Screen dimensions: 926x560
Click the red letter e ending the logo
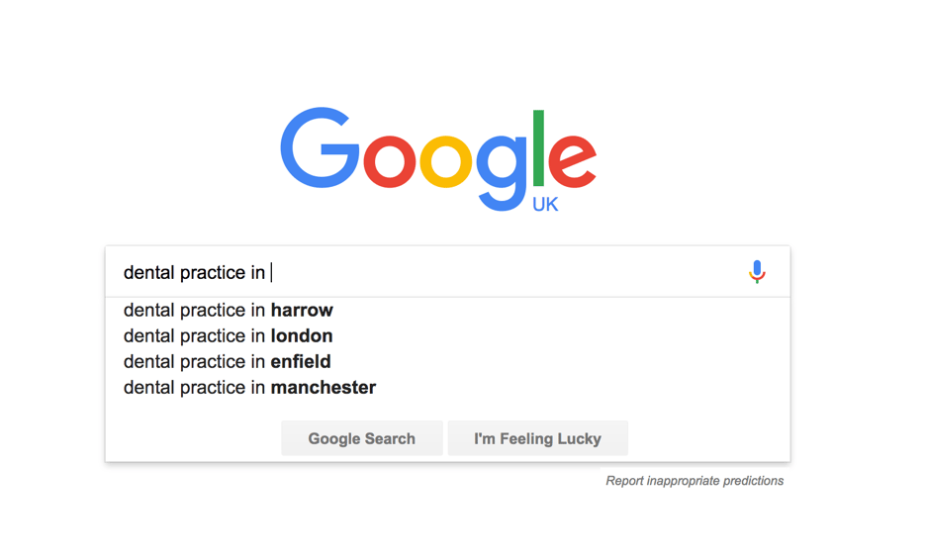pyautogui.click(x=572, y=161)
